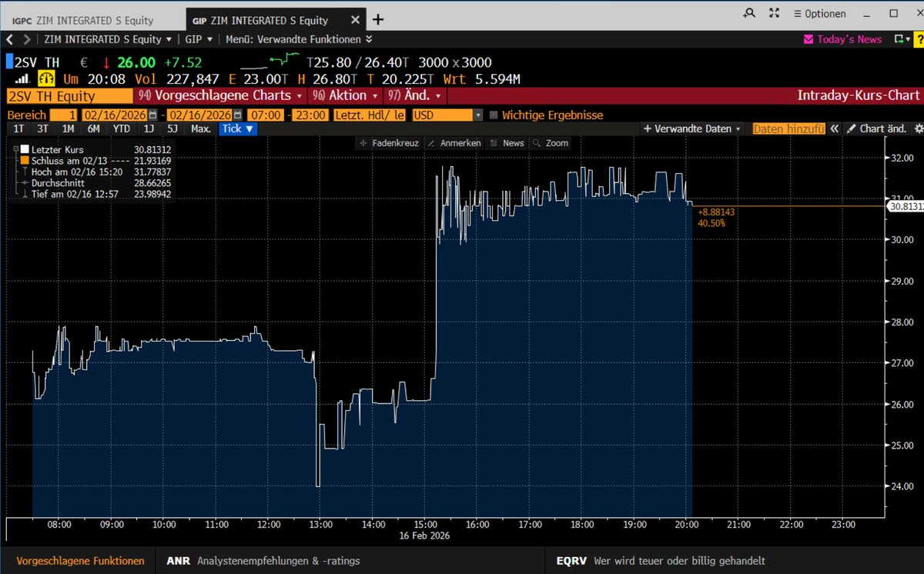Image resolution: width=924 pixels, height=574 pixels.
Task: Open chart settings gear icon
Action: click(919, 129)
